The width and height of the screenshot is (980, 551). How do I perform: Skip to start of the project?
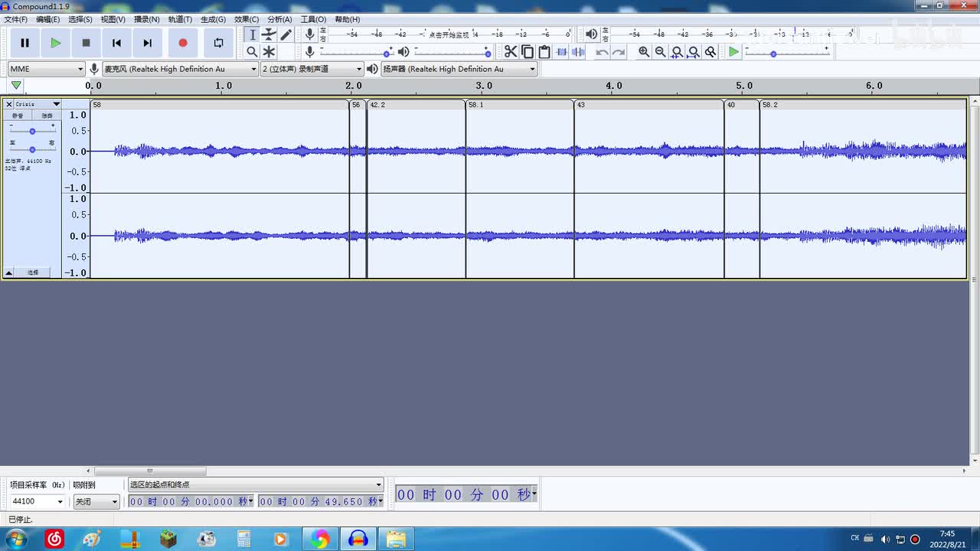coord(116,43)
